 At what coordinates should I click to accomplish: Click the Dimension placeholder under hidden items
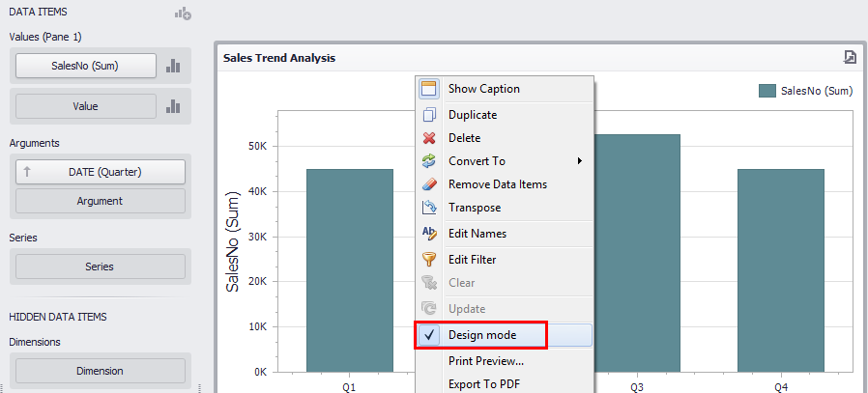100,371
